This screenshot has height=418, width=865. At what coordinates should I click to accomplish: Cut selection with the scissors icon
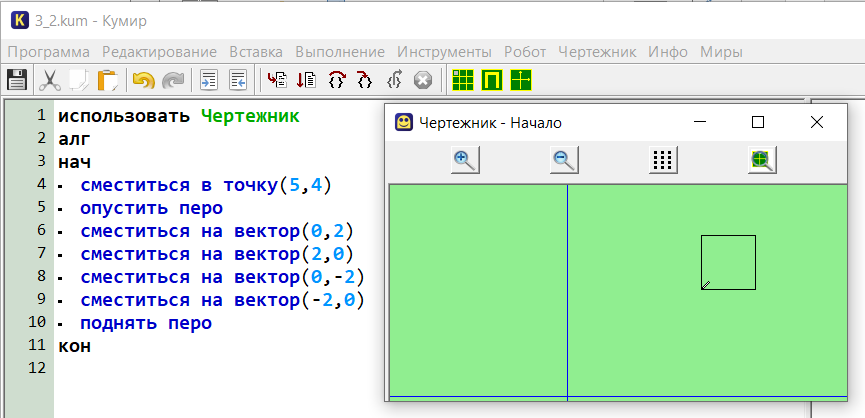pyautogui.click(x=49, y=81)
